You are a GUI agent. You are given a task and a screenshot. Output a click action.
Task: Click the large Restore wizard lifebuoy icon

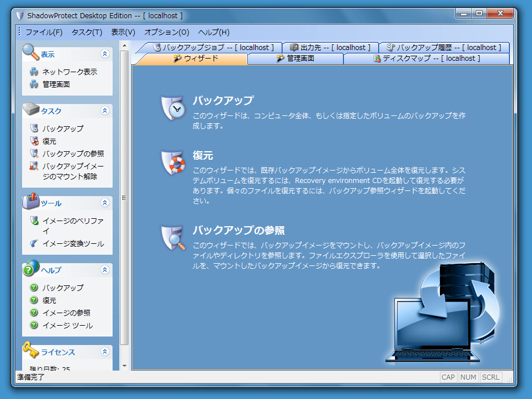(x=173, y=162)
